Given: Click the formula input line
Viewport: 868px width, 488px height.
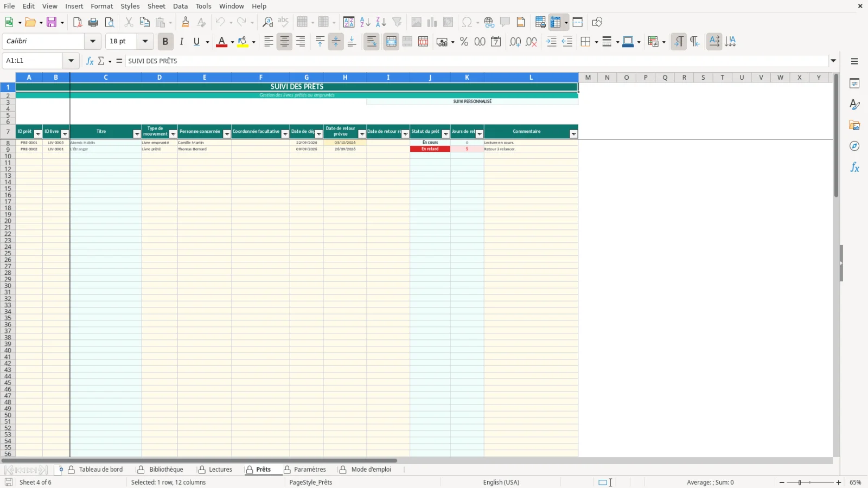Looking at the screenshot, I should tap(476, 61).
